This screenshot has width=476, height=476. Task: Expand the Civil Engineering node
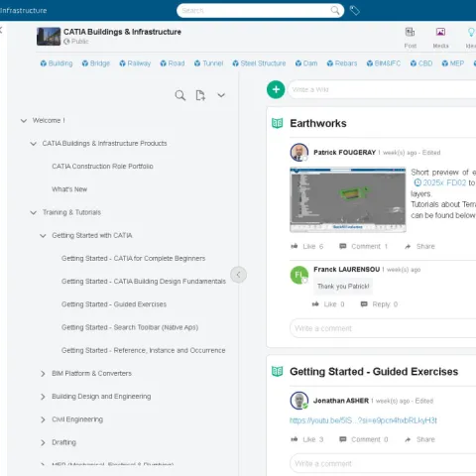coord(43,419)
